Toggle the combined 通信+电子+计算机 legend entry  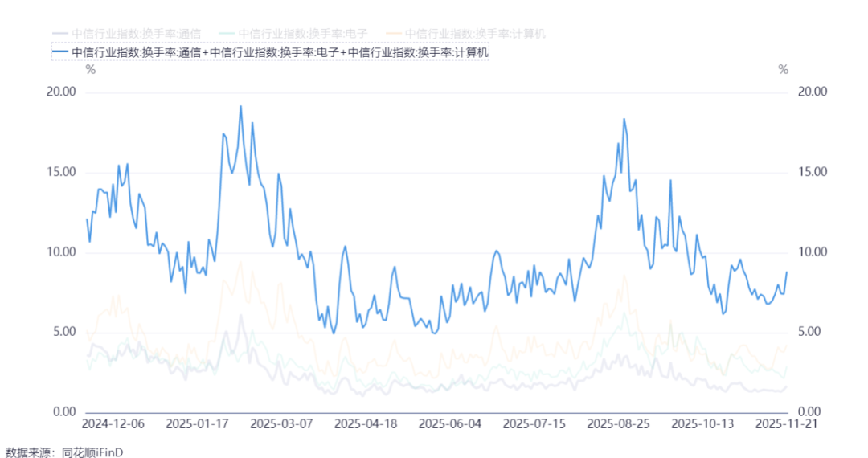point(271,52)
